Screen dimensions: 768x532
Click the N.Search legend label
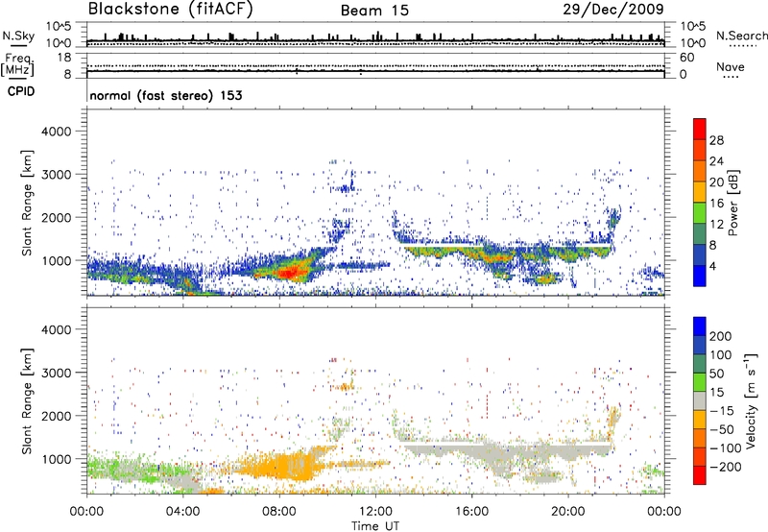click(741, 36)
